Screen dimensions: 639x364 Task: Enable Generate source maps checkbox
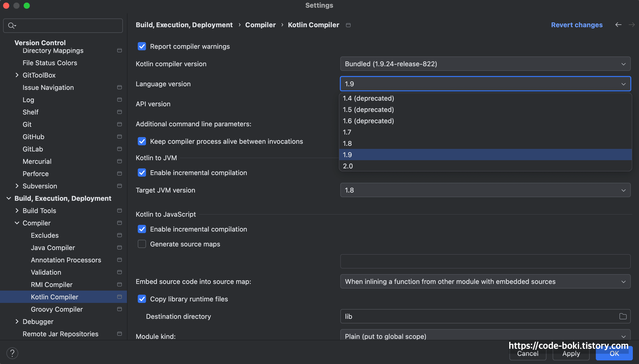(142, 244)
